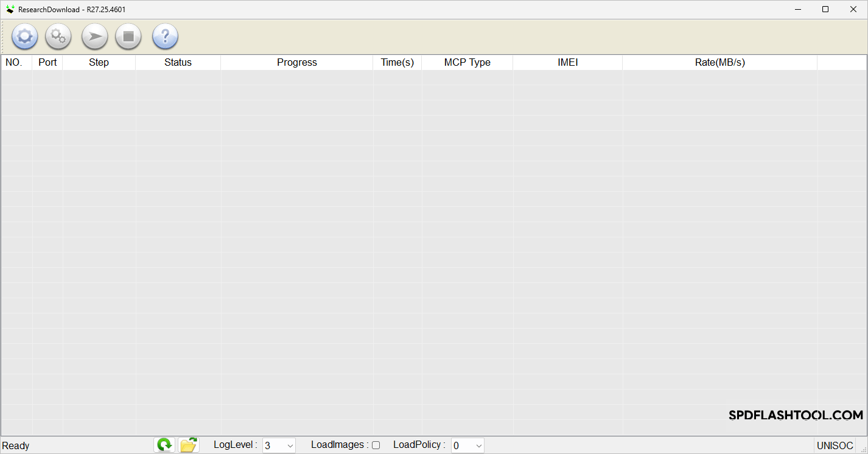The width and height of the screenshot is (868, 454).
Task: Open the LoadPolicy dropdown
Action: click(x=478, y=445)
